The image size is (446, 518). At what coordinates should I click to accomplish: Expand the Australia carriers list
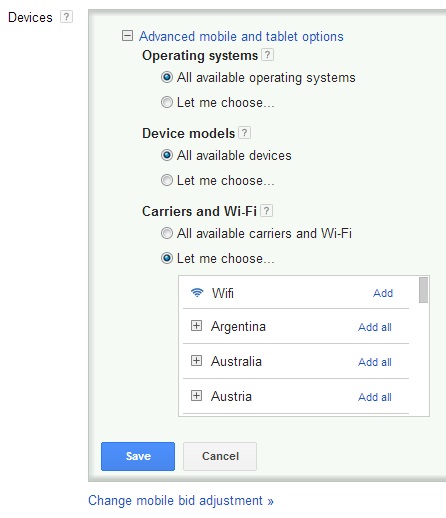[196, 361]
